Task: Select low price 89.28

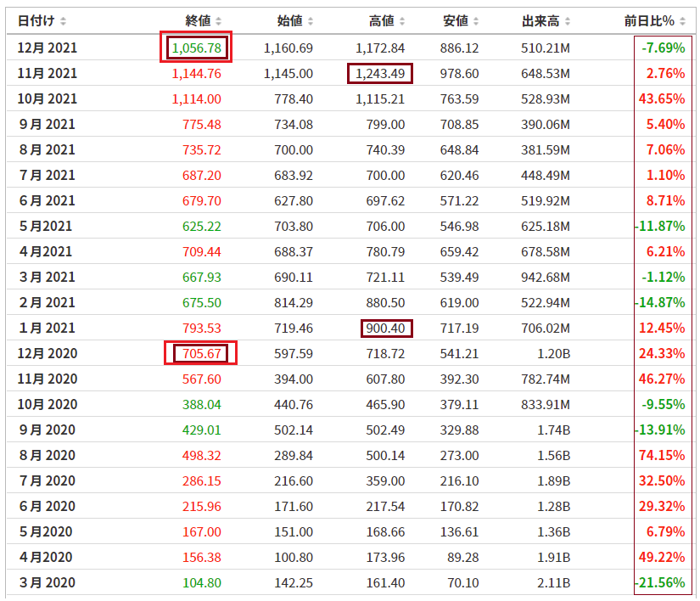Action: tap(463, 557)
